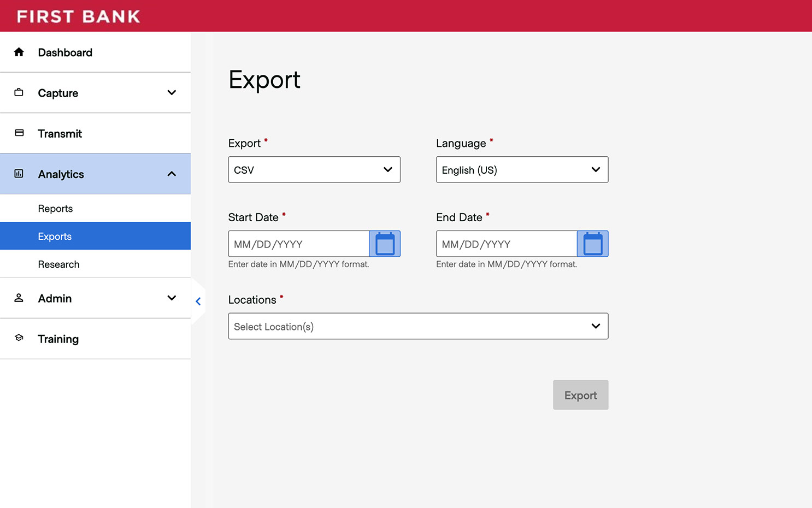This screenshot has width=812, height=508.
Task: Expand the Admin menu chevron
Action: 172,298
